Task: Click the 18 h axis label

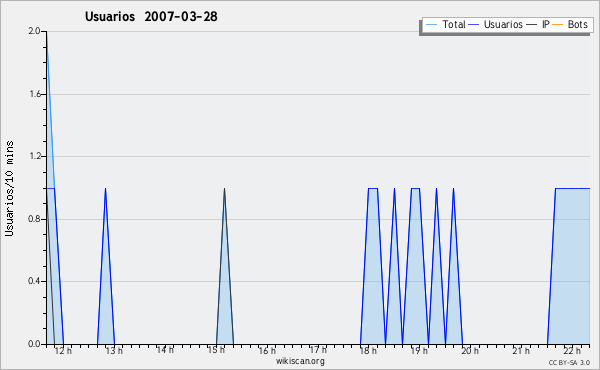Action: (x=368, y=350)
